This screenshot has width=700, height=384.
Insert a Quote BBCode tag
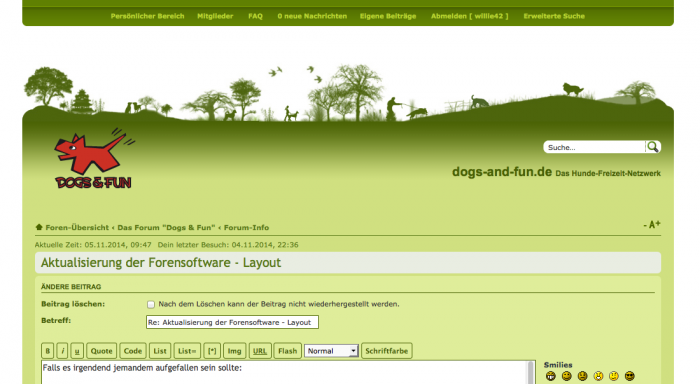coord(102,351)
